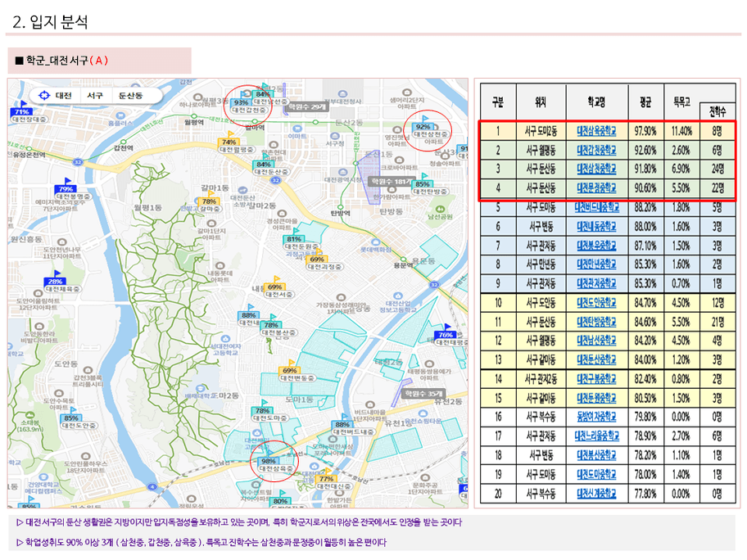The height and width of the screenshot is (560, 747).
Task: Select the 대전대신중 77% flag marker
Action: click(326, 479)
